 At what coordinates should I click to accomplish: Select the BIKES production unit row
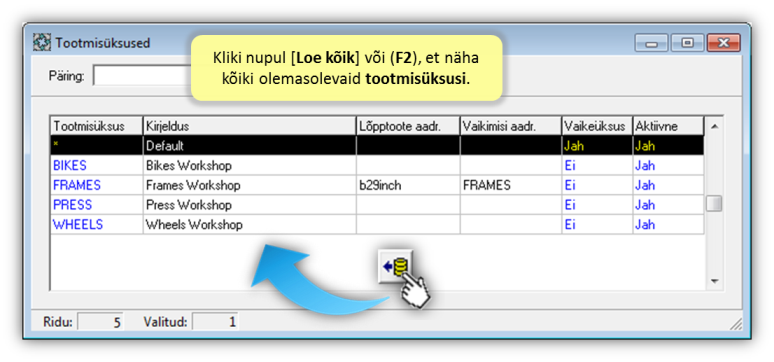coord(377,165)
